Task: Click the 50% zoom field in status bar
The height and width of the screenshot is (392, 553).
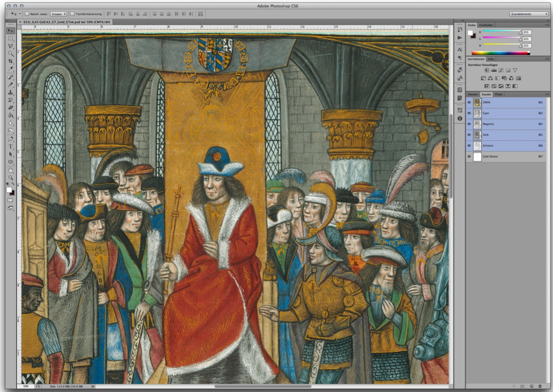Action: (x=26, y=386)
